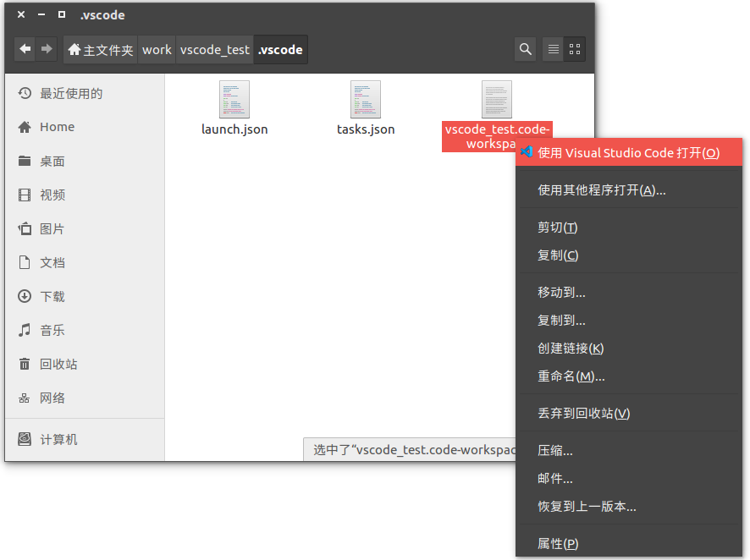Open the Home location in the sidebar
750x560 pixels.
coord(85,127)
